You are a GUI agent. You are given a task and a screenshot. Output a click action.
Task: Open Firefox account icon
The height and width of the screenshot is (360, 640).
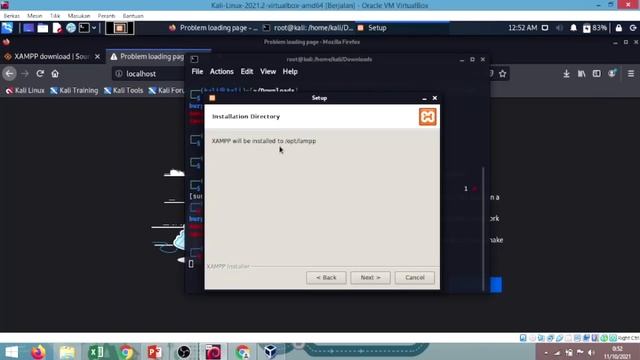pyautogui.click(x=612, y=74)
